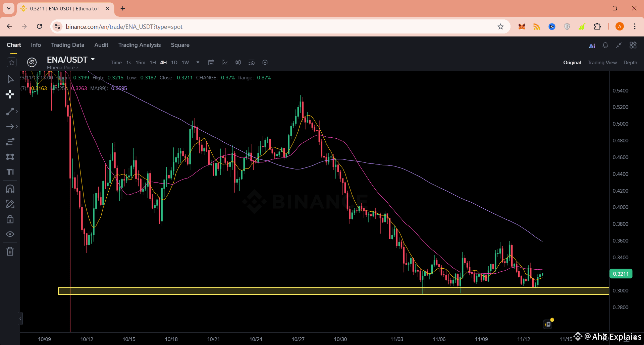Set chart interval to 1W

185,63
